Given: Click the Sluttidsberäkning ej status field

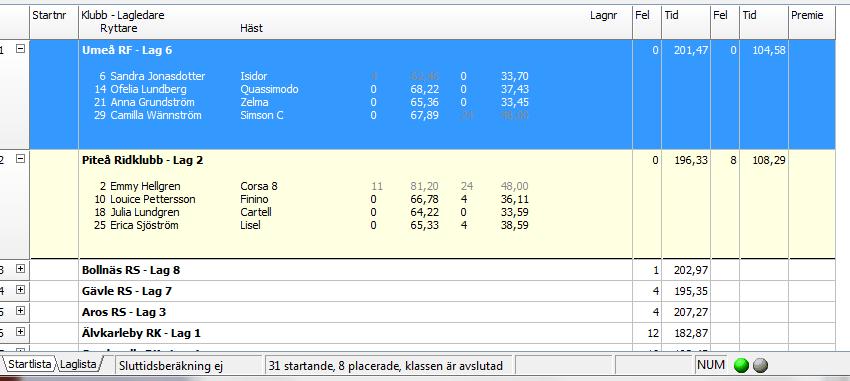Looking at the screenshot, I should pyautogui.click(x=189, y=366).
